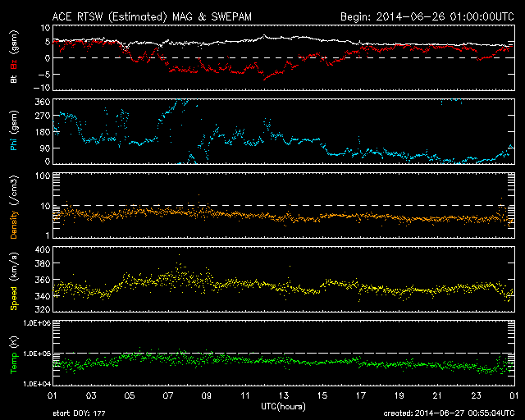Click the "03" hour label on the time axis
This screenshot has width=525, height=420.
tap(91, 396)
